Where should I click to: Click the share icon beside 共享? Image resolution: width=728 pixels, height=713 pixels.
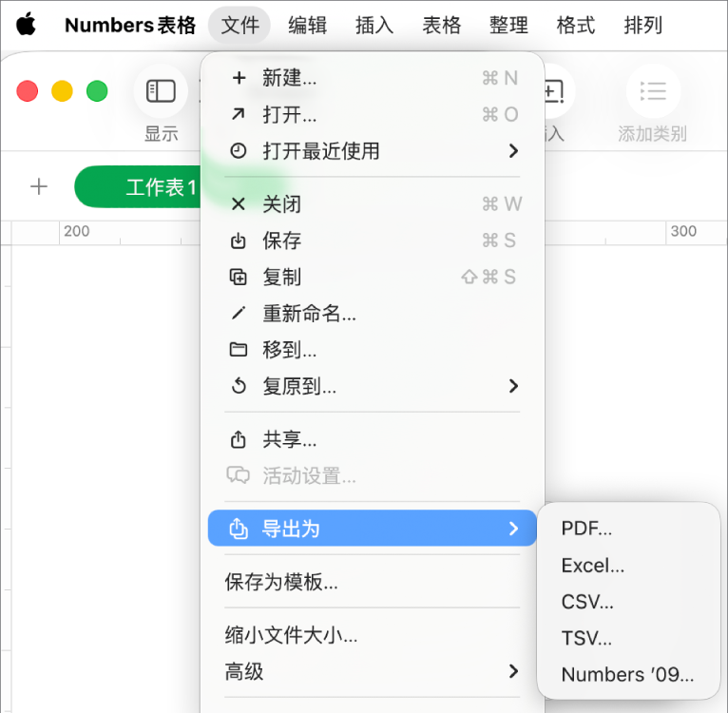click(x=239, y=439)
